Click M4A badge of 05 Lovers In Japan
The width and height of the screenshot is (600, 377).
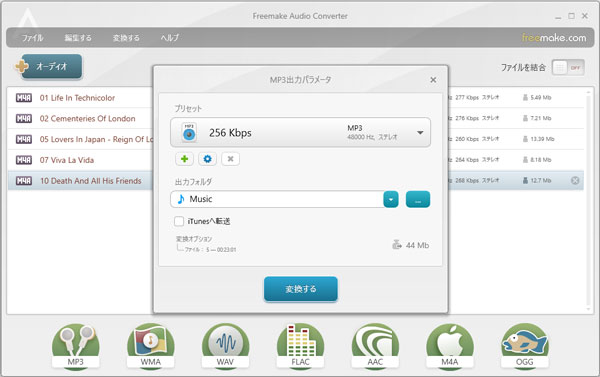coord(24,139)
